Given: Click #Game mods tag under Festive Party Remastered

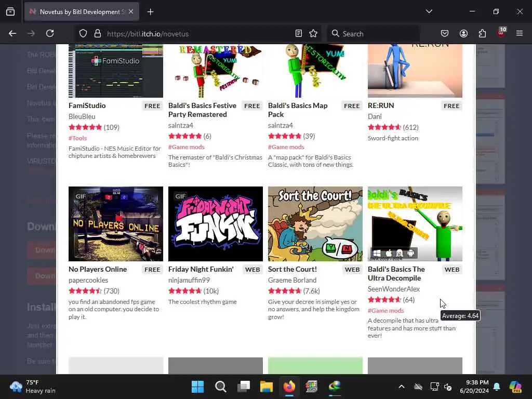Looking at the screenshot, I should [187, 147].
